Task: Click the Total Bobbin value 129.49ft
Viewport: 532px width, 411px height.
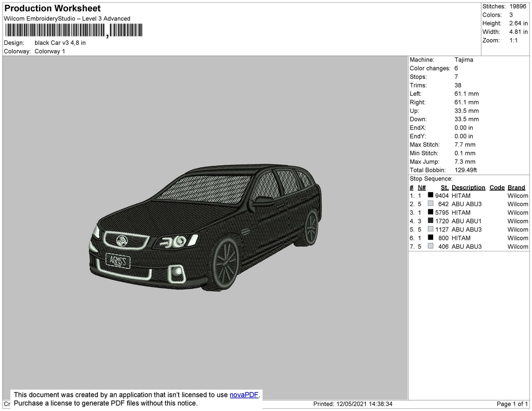Action: click(x=465, y=170)
